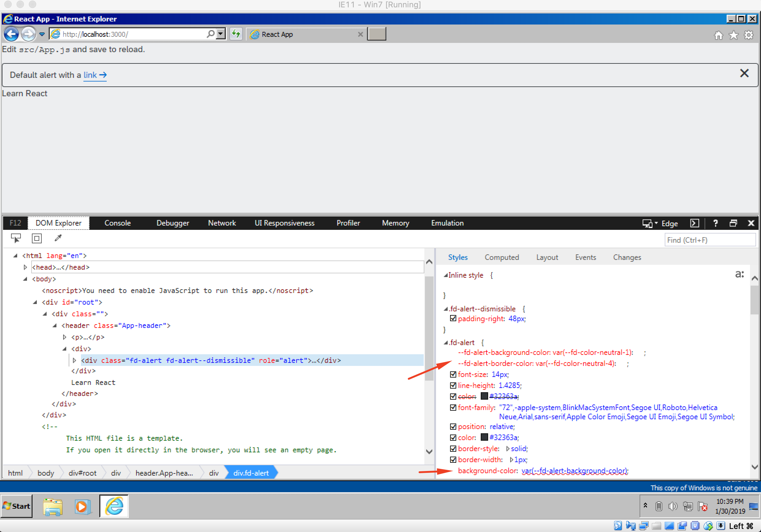This screenshot has height=532, width=761.
Task: Expand the head element in DOM tree
Action: tap(25, 267)
